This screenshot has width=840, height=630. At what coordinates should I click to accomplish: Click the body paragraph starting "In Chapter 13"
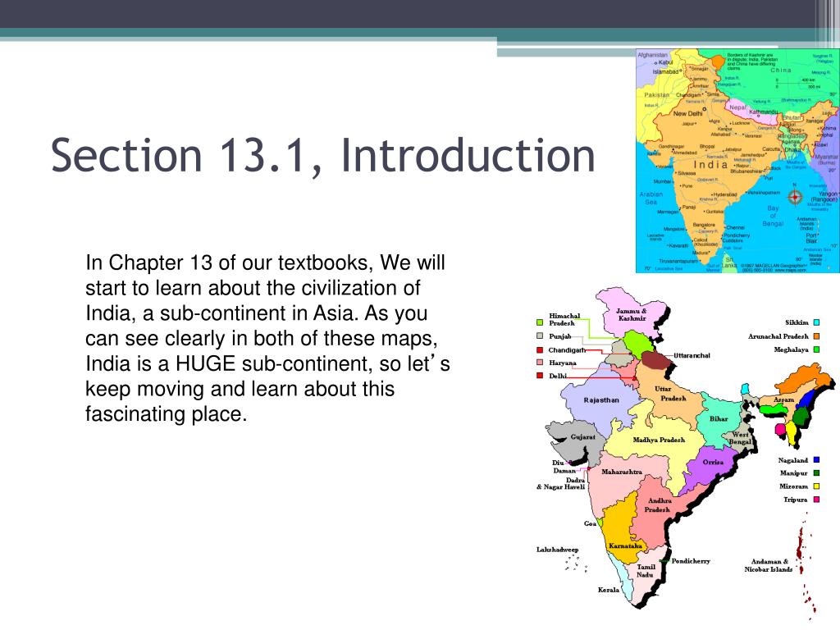[x=267, y=338]
